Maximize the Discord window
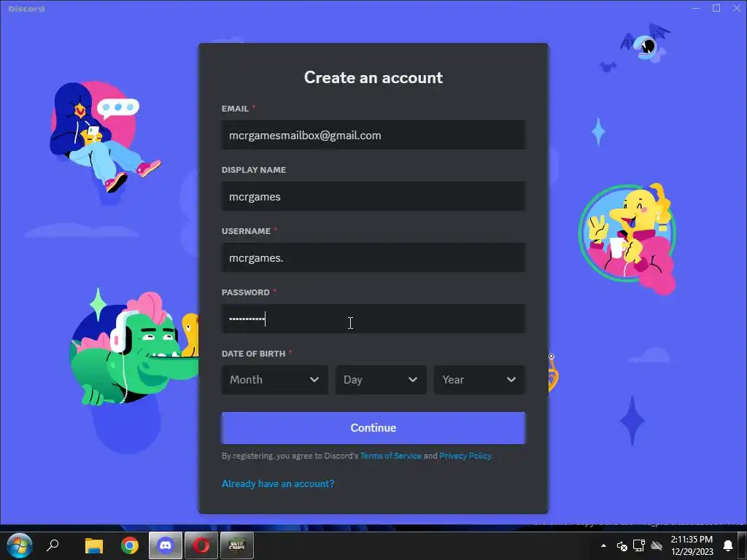 (716, 8)
